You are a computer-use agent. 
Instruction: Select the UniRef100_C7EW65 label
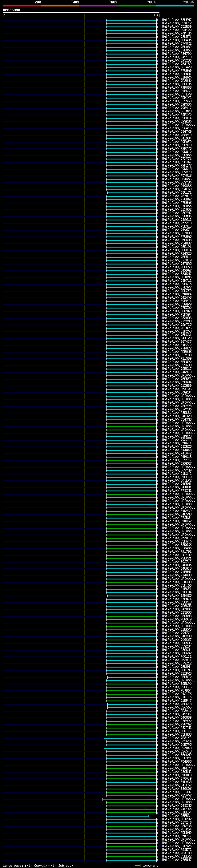(x=176, y=50)
